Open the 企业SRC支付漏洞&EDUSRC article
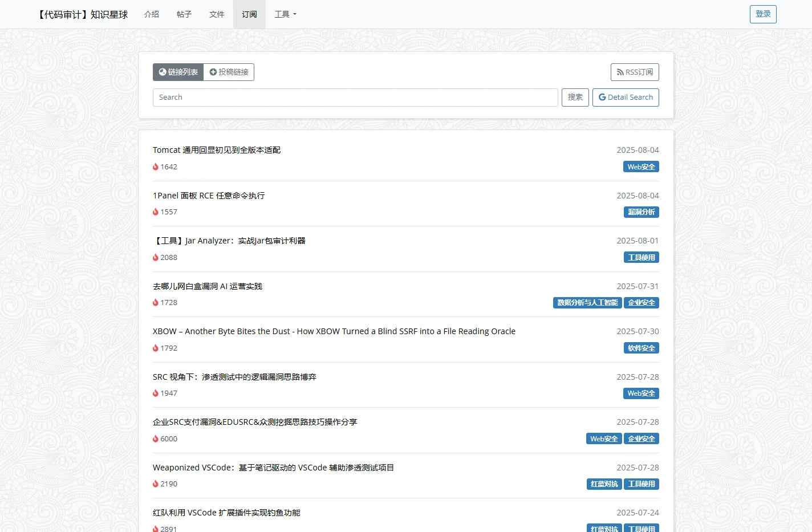The image size is (812, 532). (x=255, y=422)
